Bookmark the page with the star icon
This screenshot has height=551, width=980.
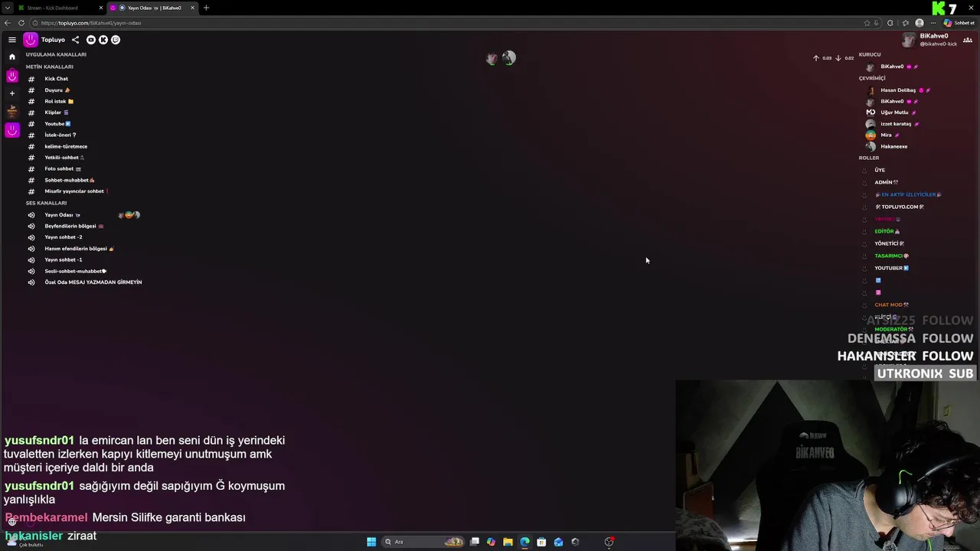point(867,23)
